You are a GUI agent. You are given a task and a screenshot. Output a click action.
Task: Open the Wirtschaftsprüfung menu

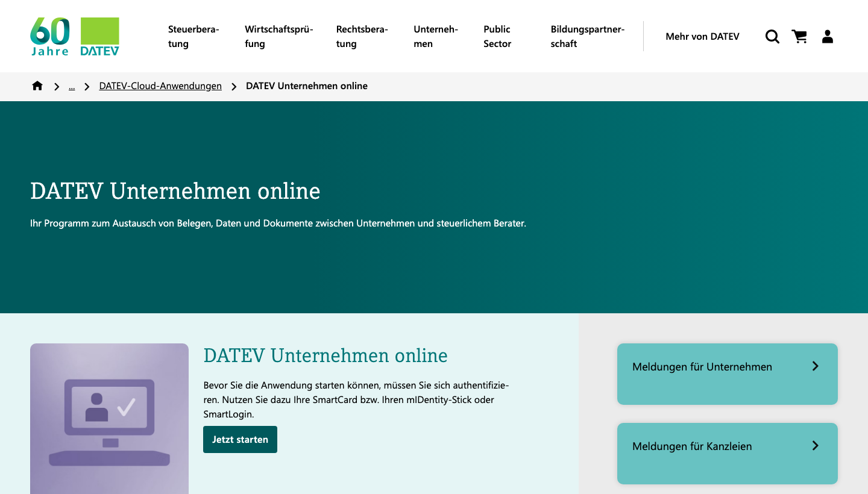279,36
